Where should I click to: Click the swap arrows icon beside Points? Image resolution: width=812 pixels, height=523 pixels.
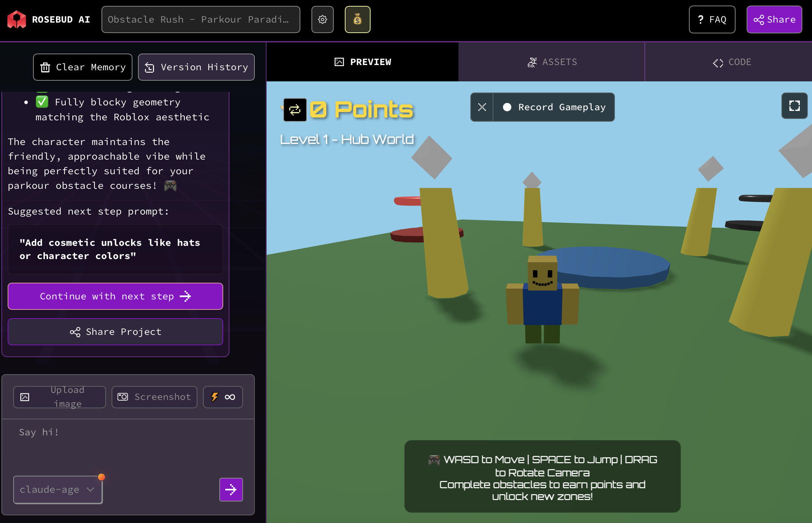click(x=295, y=110)
